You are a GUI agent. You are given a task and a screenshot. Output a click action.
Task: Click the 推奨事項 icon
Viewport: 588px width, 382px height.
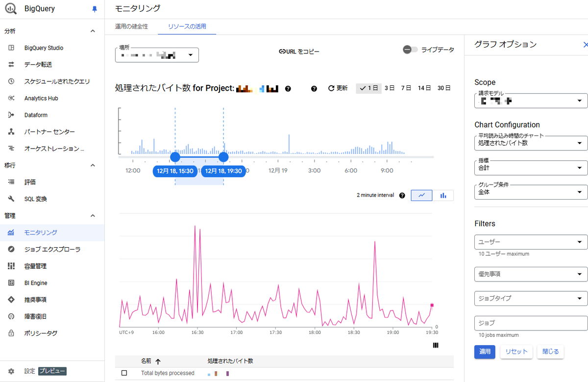click(x=11, y=300)
